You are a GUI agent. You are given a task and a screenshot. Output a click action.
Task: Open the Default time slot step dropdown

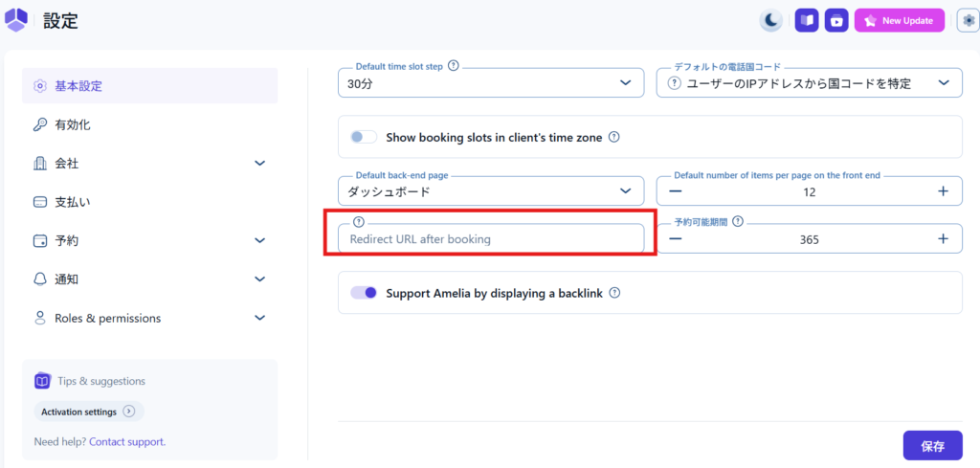point(490,83)
